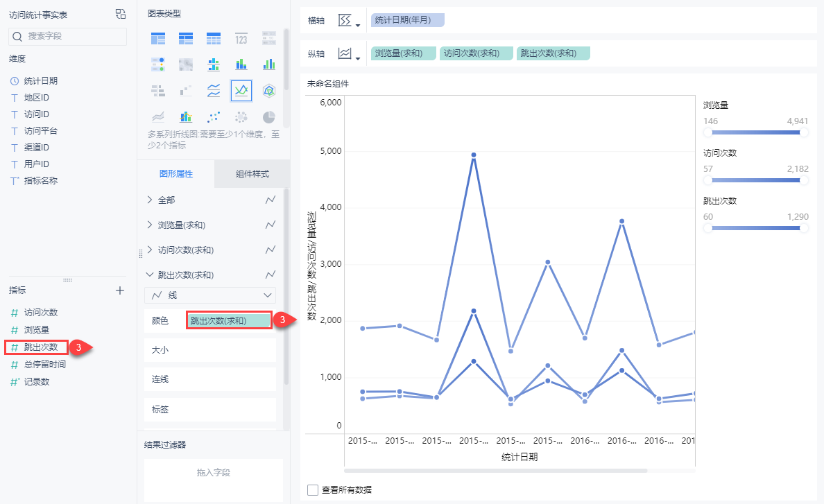Click the 跳出次数(求和) pill in 颜色 box
The width and height of the screenshot is (824, 504).
click(x=229, y=320)
